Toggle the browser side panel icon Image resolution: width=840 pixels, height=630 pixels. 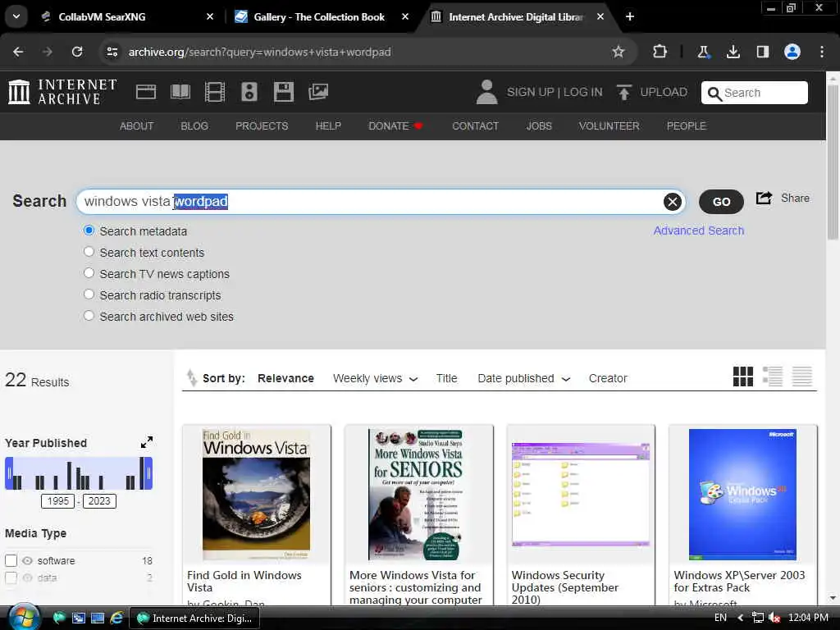coord(762,52)
